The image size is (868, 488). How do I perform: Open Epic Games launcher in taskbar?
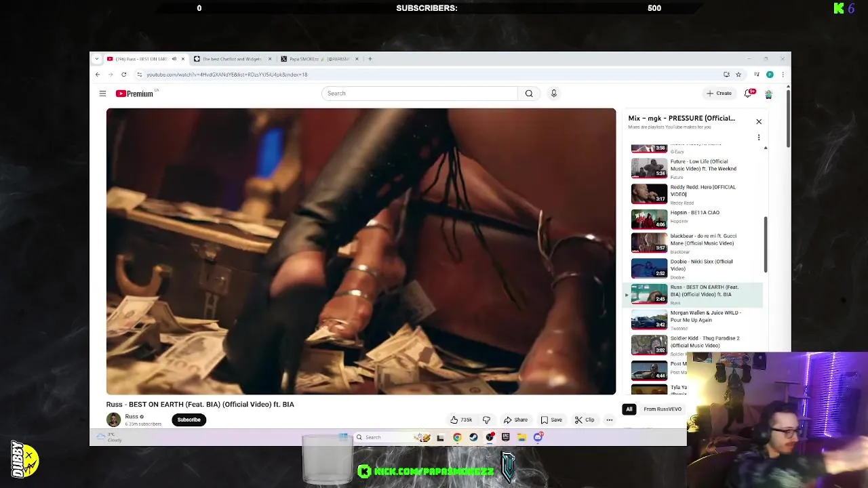coord(505,437)
